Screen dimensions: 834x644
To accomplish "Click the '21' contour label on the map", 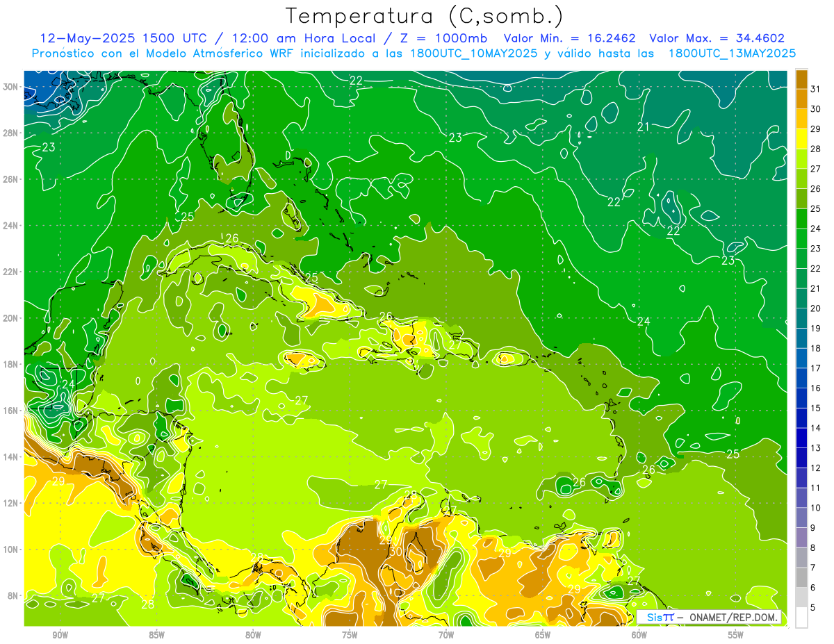I will click(x=644, y=126).
